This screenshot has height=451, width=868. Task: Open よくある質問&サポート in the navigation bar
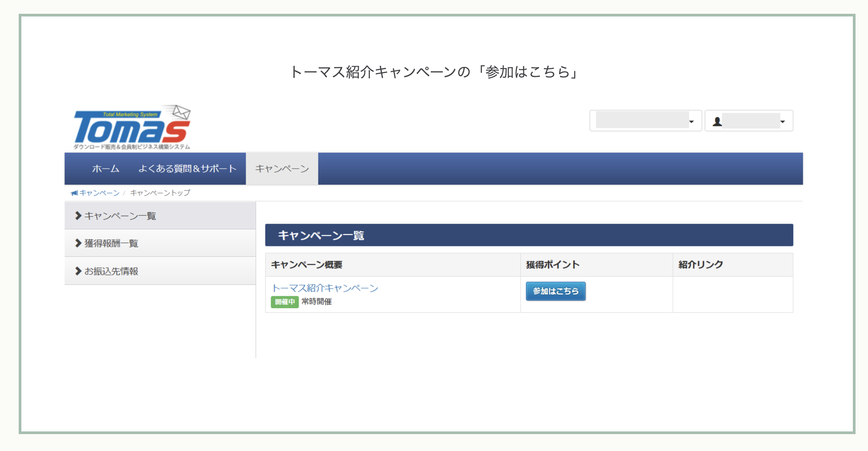pyautogui.click(x=187, y=169)
